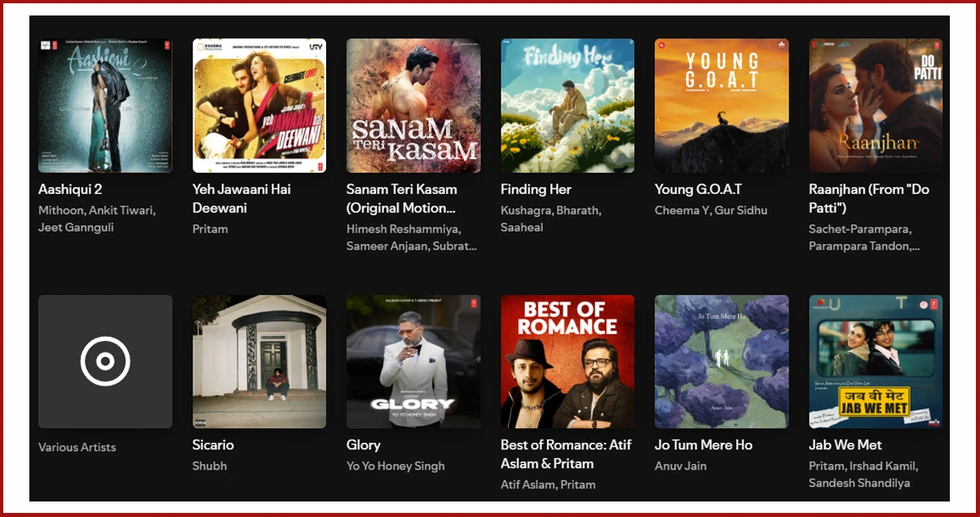The height and width of the screenshot is (517, 980).
Task: Open the Yo Yo Honey Singh artist link
Action: click(x=395, y=466)
